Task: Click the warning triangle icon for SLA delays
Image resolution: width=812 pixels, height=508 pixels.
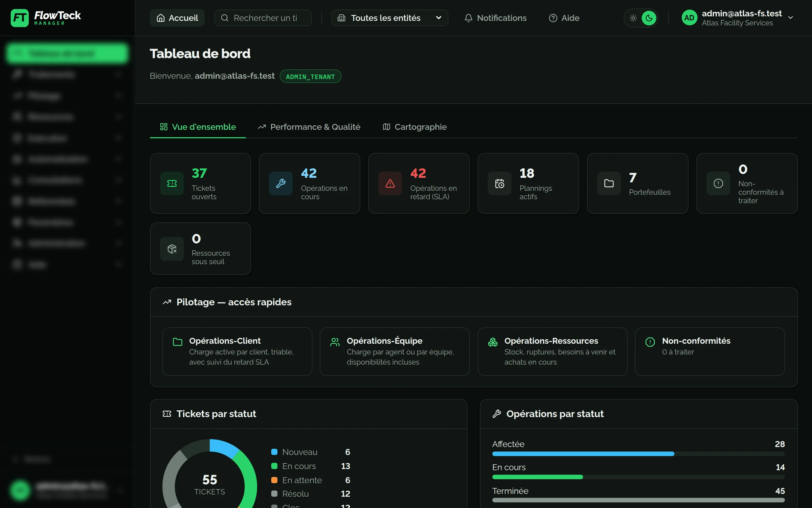Action: pyautogui.click(x=390, y=183)
